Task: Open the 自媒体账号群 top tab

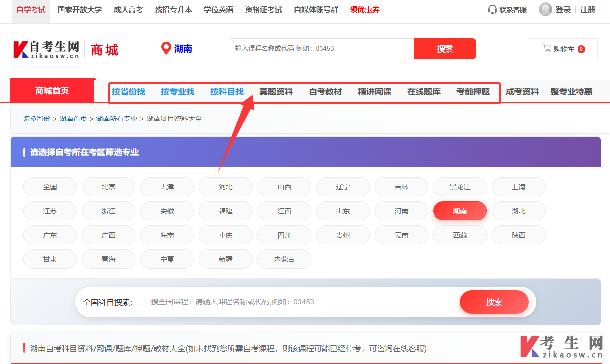Action: click(x=316, y=9)
